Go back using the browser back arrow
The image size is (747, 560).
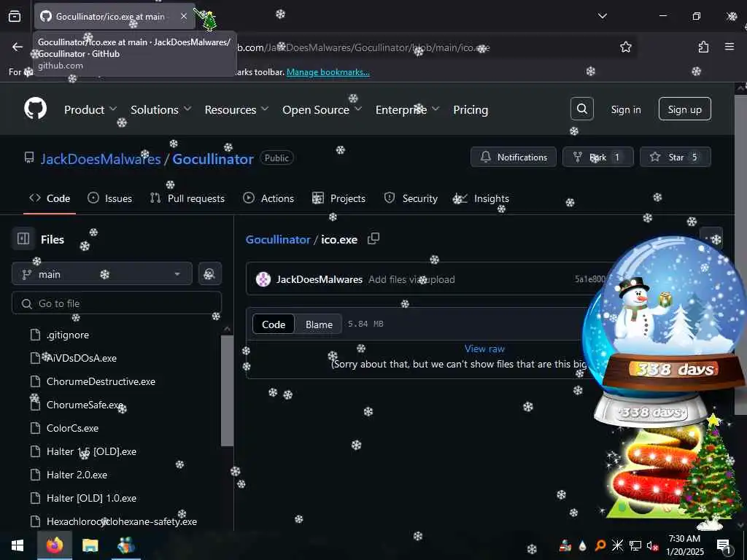pos(18,47)
